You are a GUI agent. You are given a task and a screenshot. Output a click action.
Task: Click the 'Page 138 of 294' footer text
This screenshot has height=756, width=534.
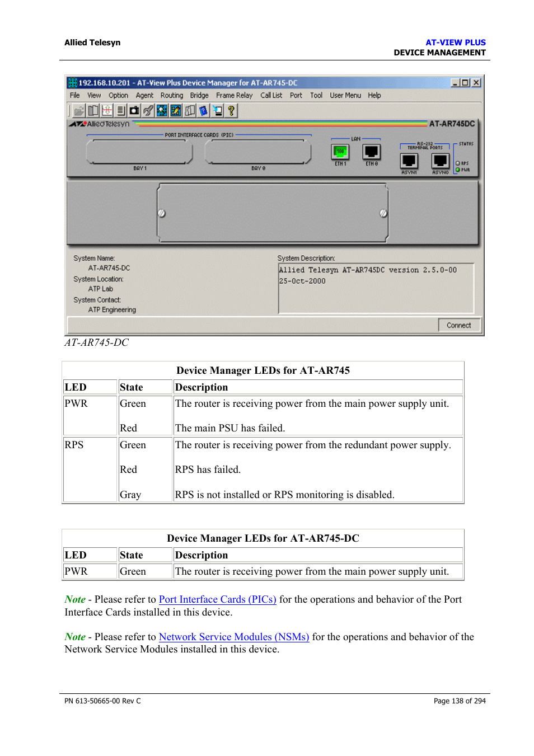(460, 701)
